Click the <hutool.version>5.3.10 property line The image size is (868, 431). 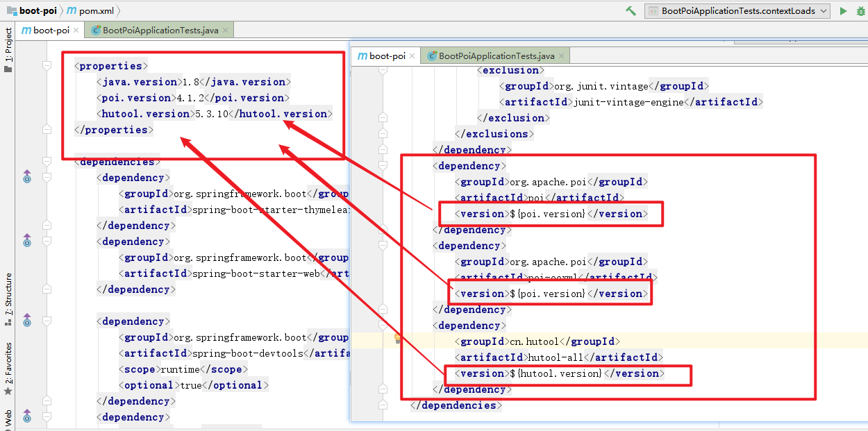pyautogui.click(x=215, y=114)
